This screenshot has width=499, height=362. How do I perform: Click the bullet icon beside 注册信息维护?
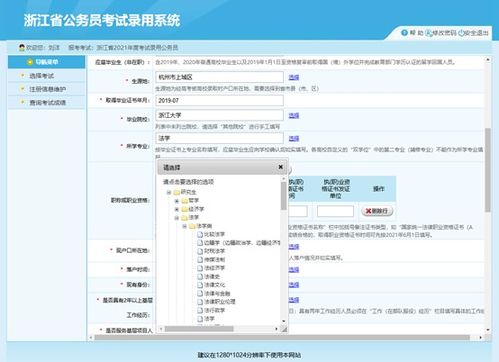(x=23, y=89)
